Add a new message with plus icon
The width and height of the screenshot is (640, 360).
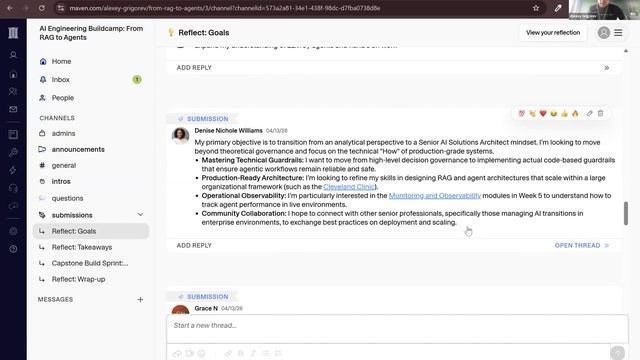point(140,300)
